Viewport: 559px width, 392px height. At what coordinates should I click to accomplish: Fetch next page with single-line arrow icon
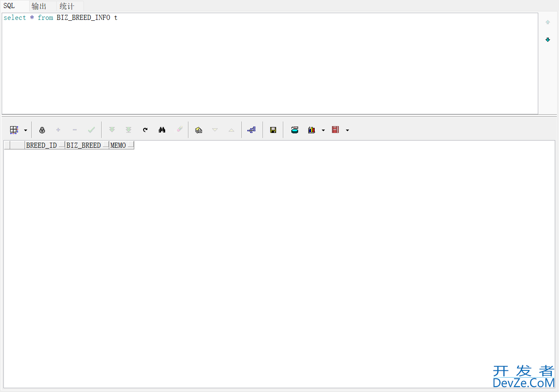pos(112,130)
